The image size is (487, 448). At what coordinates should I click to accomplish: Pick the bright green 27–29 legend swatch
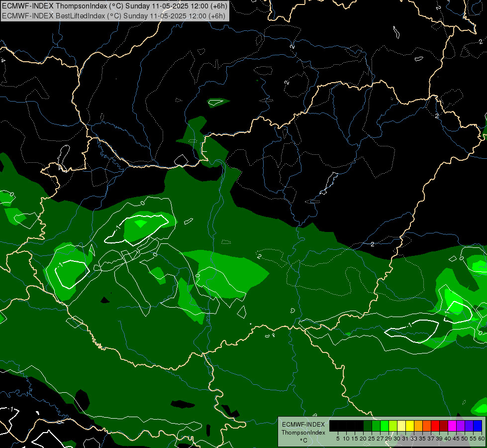pyautogui.click(x=385, y=426)
